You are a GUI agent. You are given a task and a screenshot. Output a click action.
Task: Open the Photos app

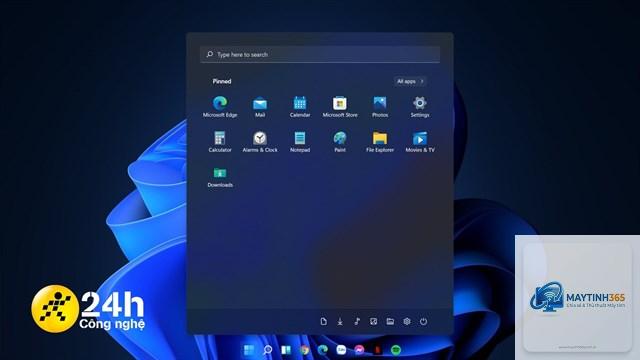pyautogui.click(x=380, y=107)
